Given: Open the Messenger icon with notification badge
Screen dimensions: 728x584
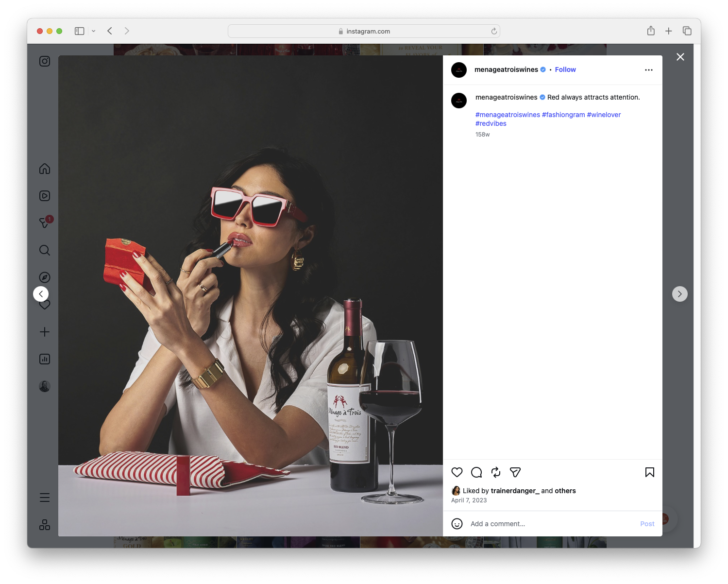Looking at the screenshot, I should tap(44, 222).
